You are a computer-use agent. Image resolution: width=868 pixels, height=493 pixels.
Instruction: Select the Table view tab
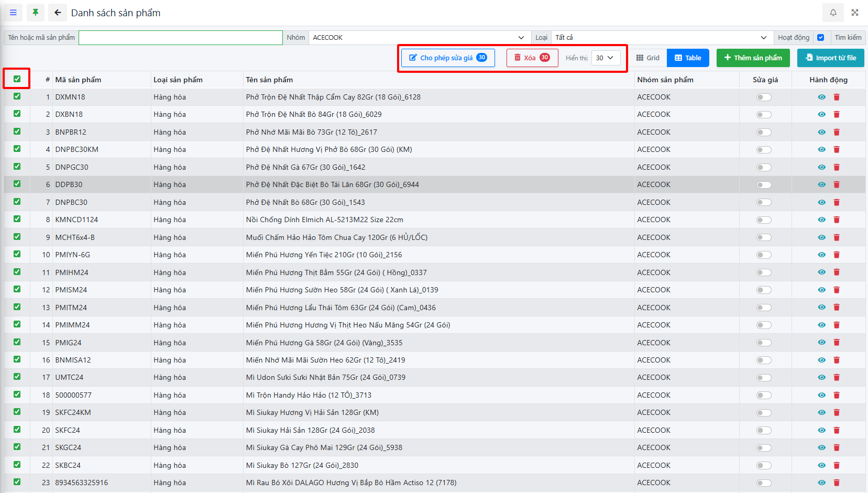click(x=688, y=58)
